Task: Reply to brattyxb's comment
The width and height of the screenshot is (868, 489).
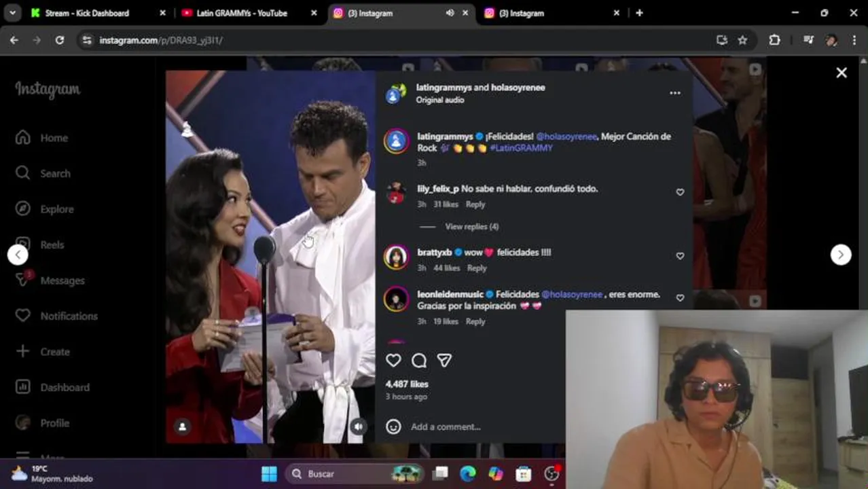Action: coord(477,268)
